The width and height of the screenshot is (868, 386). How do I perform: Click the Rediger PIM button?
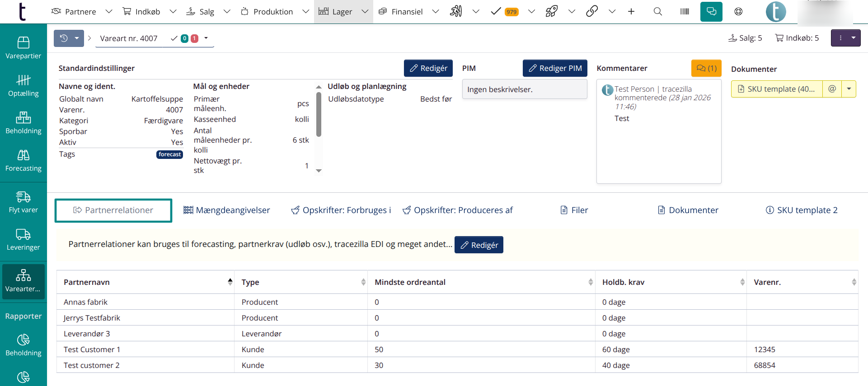pos(554,68)
